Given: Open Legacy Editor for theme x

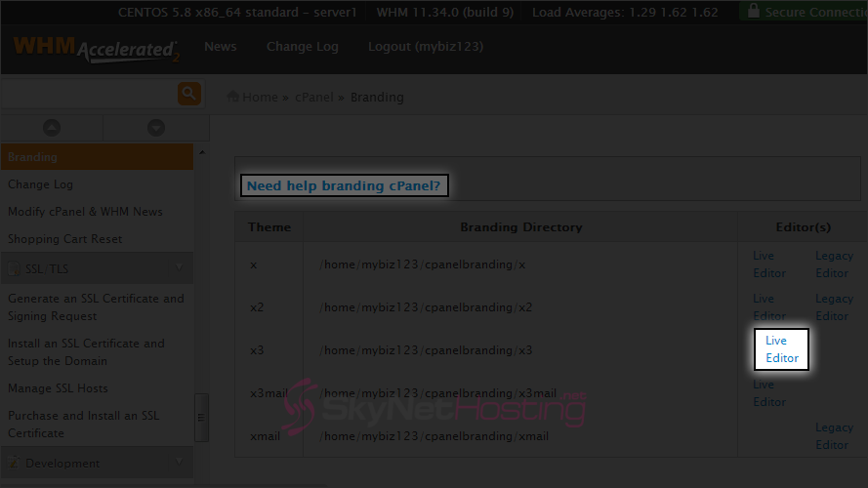Looking at the screenshot, I should pyautogui.click(x=834, y=264).
